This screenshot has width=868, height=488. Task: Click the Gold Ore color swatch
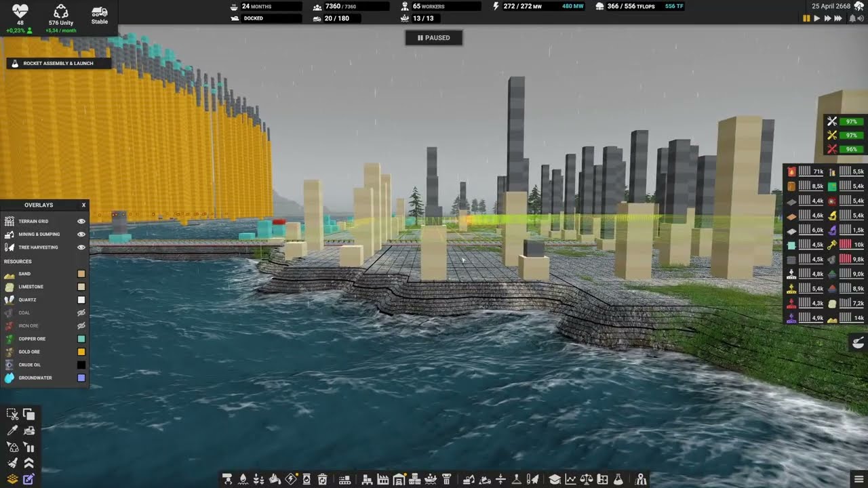pyautogui.click(x=81, y=352)
